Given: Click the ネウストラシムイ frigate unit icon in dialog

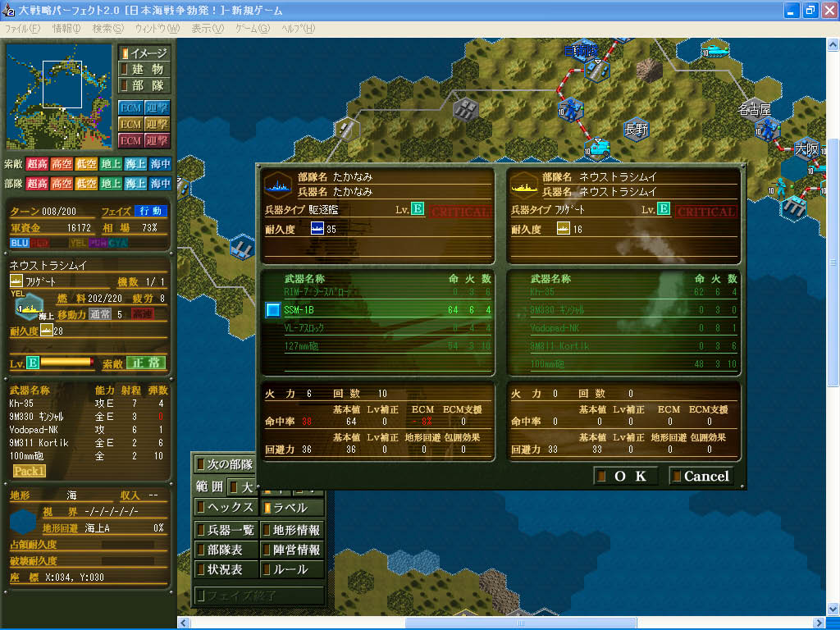Looking at the screenshot, I should [524, 185].
